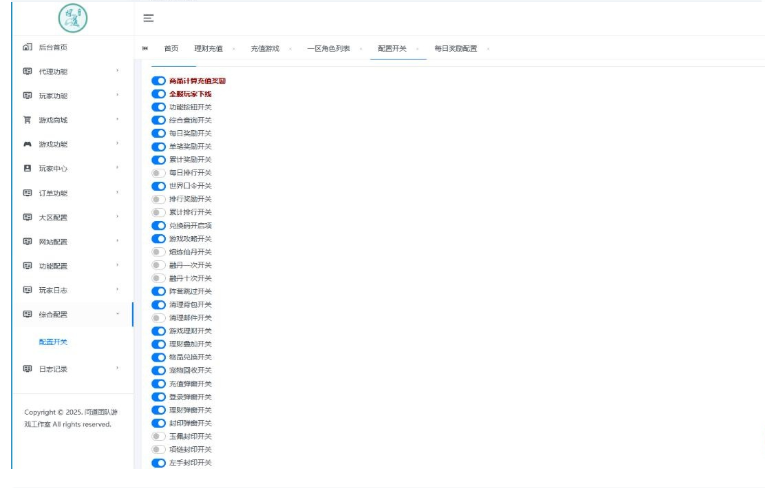
Task: Close the 理财充值 tab
Action: click(234, 49)
